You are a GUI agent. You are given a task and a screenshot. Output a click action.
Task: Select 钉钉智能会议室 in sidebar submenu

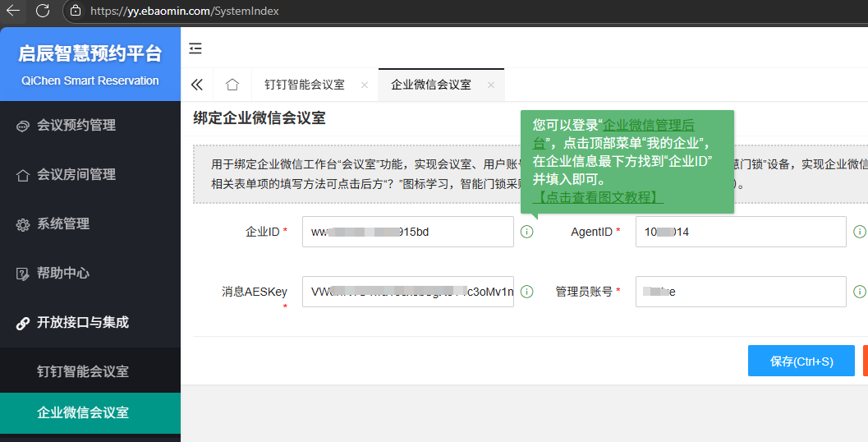[83, 371]
